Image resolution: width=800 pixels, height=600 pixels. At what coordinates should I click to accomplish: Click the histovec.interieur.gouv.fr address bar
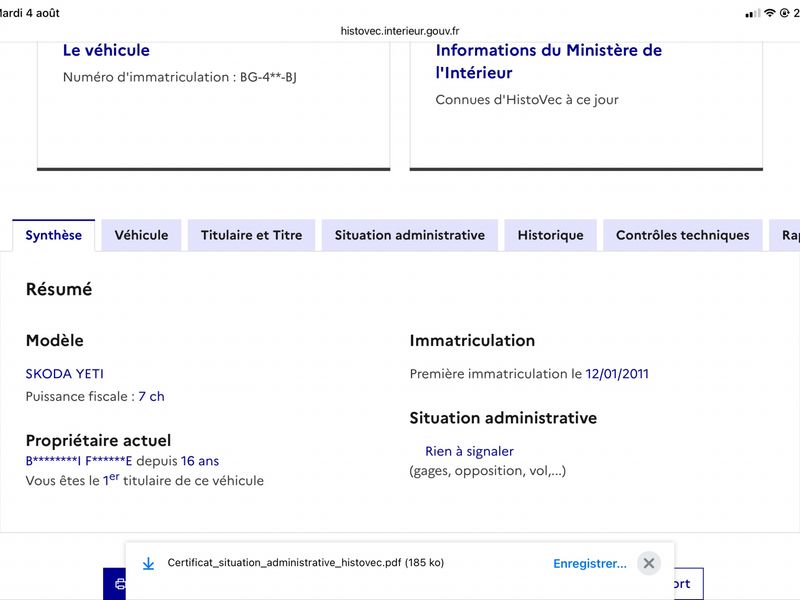point(400,31)
